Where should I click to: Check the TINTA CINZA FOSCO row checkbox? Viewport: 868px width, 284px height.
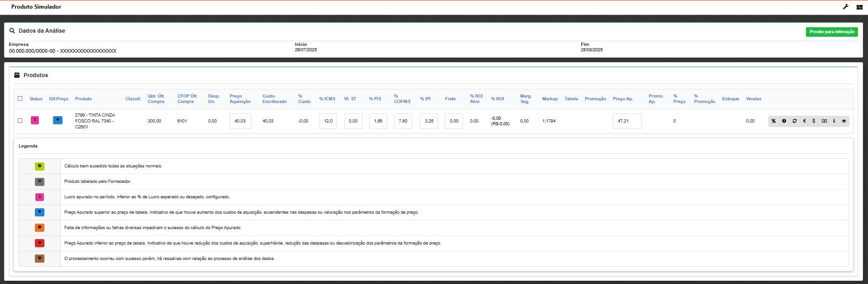coord(20,121)
